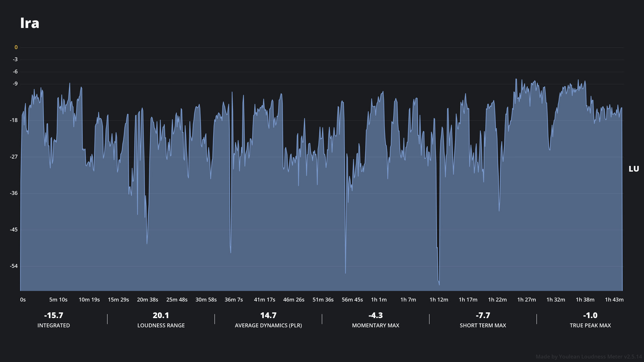
Task: Select the 0 LU axis label
Action: pyautogui.click(x=16, y=47)
